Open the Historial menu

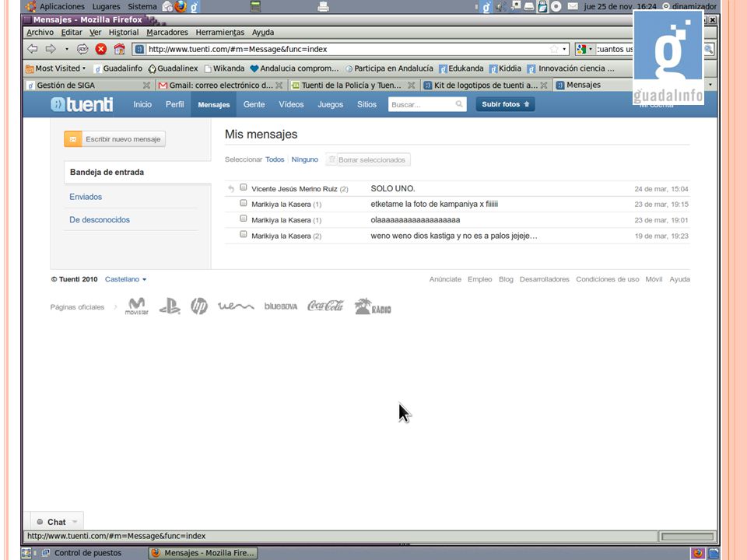coord(124,33)
